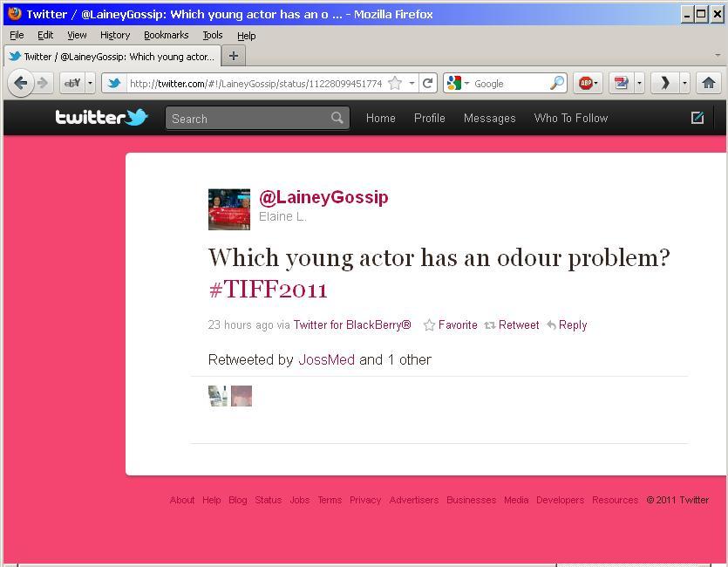Open the Help menu

[x=247, y=35]
